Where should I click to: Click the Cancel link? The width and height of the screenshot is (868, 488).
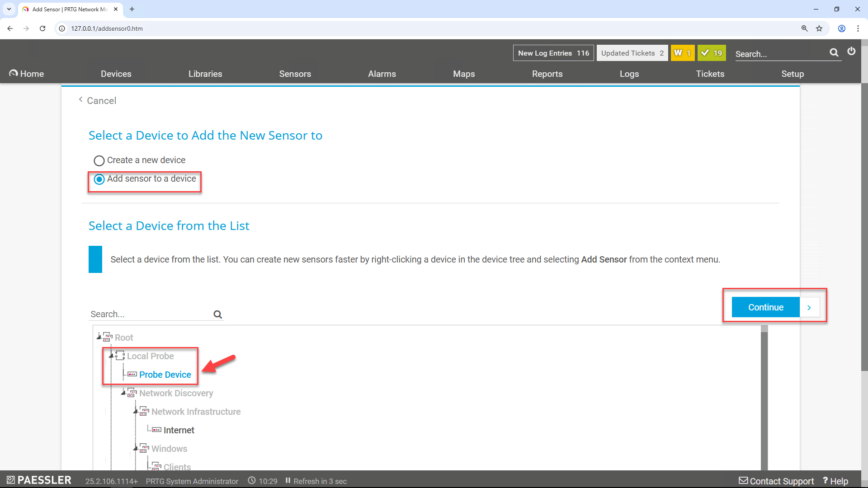101,100
